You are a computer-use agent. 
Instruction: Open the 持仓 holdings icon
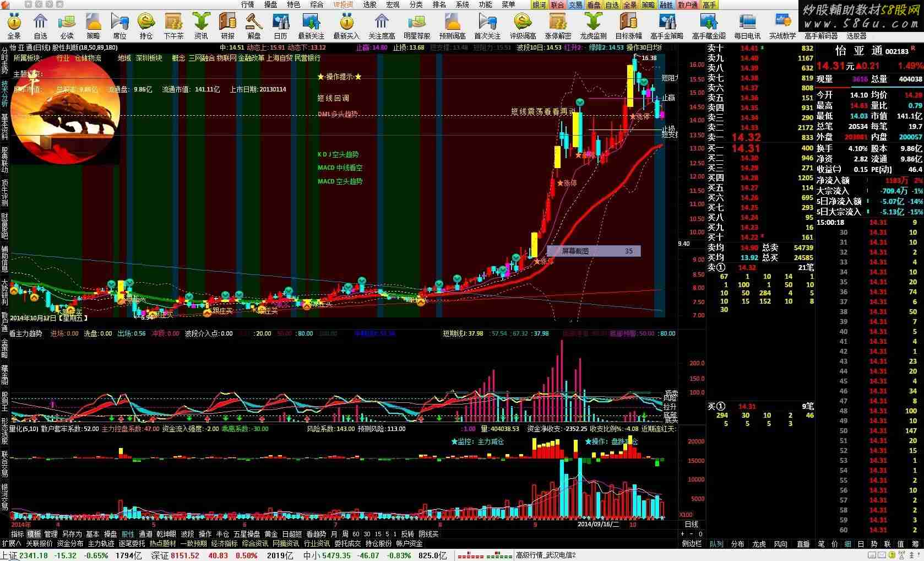tap(146, 26)
